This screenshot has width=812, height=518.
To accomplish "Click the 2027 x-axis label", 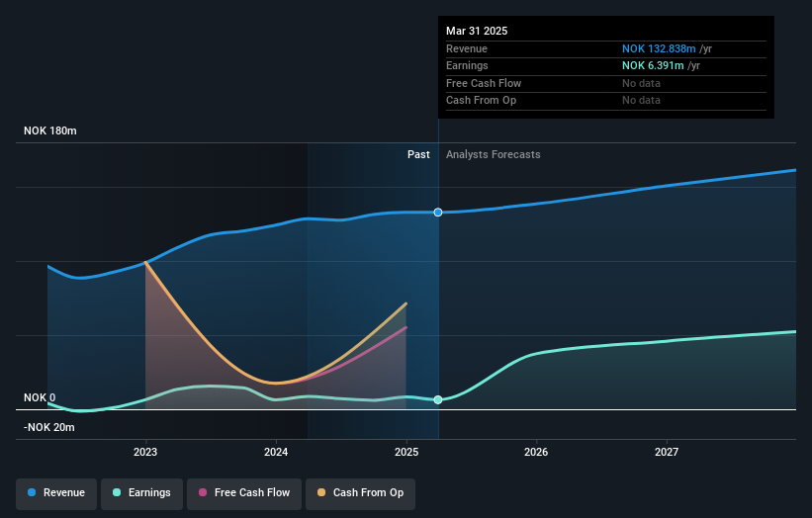I will point(667,452).
